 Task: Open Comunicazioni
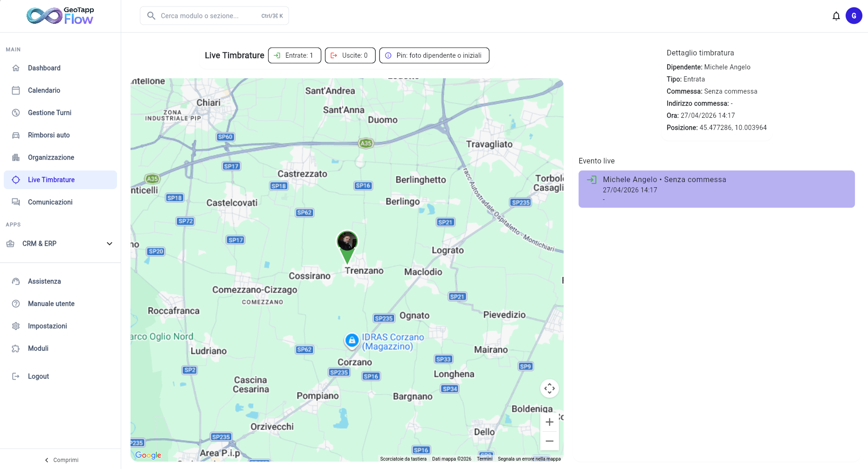(50, 202)
